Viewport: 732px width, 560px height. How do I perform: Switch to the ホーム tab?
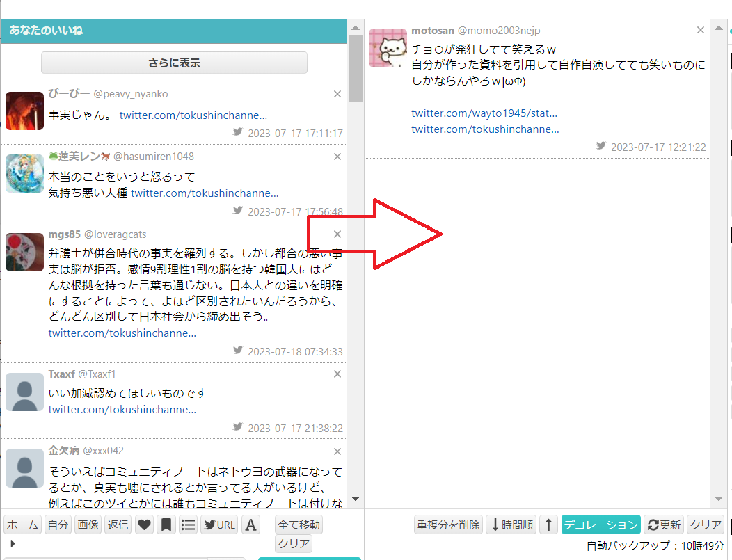coord(22,525)
